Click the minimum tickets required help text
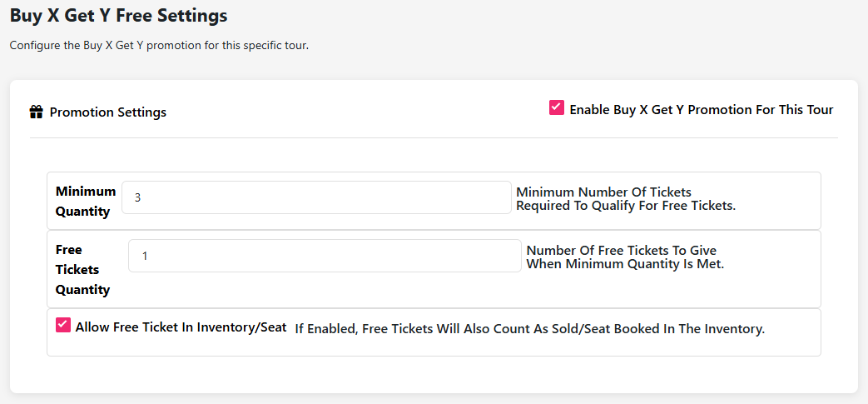Viewport: 868px width, 404px height. [x=626, y=199]
